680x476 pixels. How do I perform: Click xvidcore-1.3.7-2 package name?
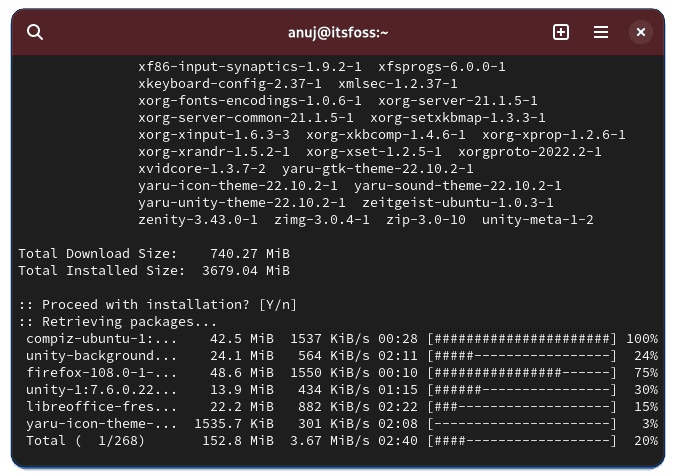coord(202,168)
